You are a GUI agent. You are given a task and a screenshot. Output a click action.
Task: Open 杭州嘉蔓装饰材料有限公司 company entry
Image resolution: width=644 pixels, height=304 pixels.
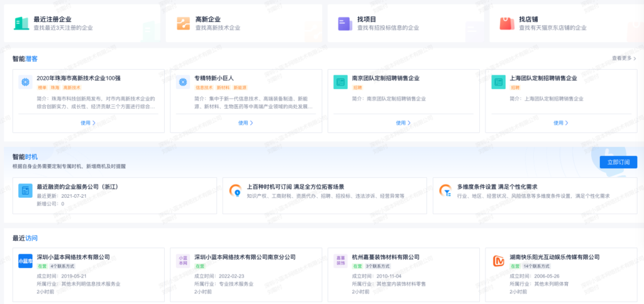386,257
